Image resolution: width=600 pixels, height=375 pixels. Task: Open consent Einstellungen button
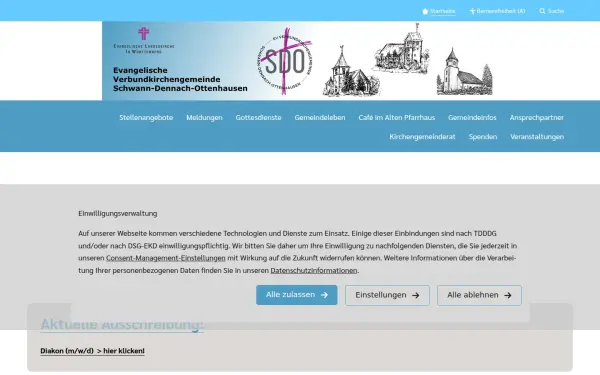(387, 295)
